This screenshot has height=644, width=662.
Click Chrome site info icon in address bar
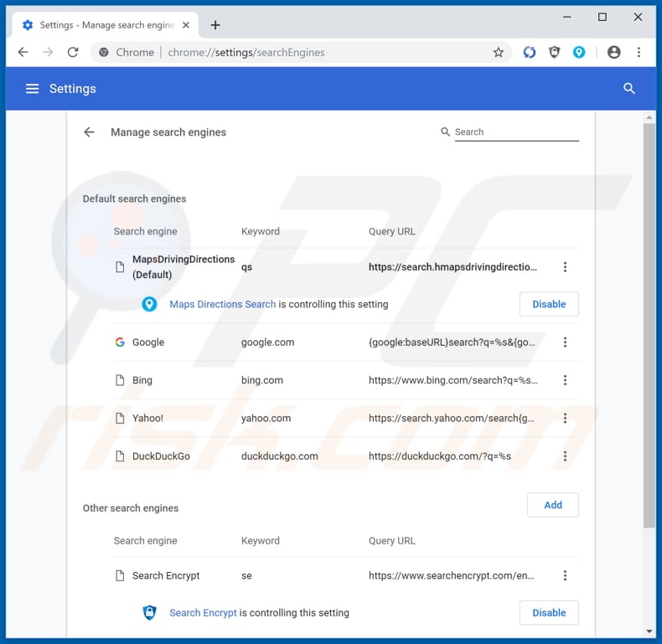tap(103, 52)
